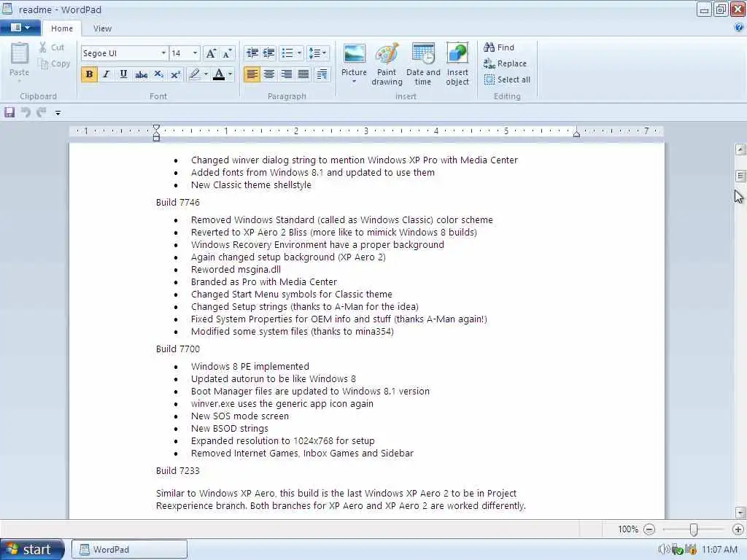Image resolution: width=747 pixels, height=560 pixels.
Task: Click the vertical scrollbar thumb
Action: point(740,176)
